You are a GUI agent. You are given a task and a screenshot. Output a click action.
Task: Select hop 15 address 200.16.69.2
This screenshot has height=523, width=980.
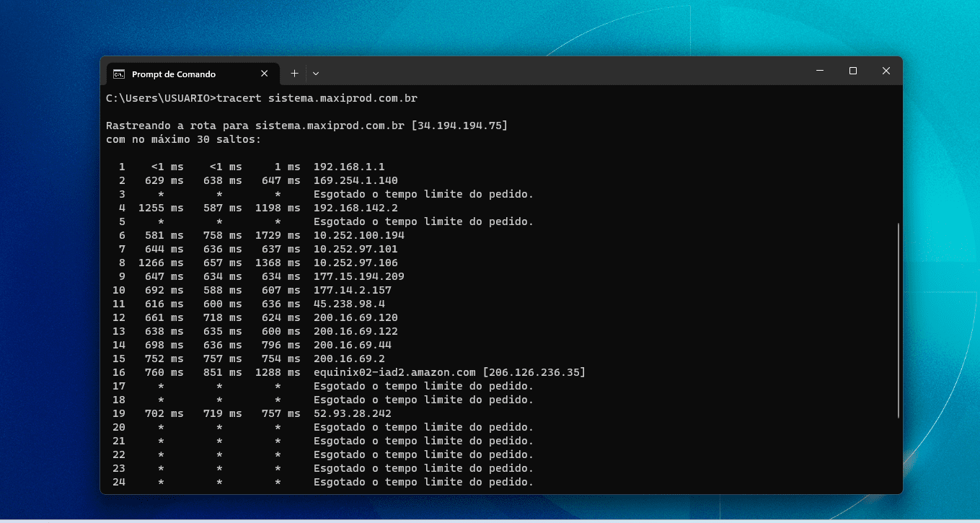tap(349, 359)
